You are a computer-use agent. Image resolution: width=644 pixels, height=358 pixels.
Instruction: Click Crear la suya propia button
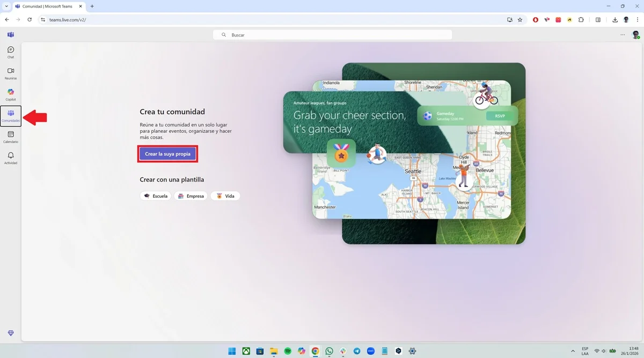click(x=167, y=154)
